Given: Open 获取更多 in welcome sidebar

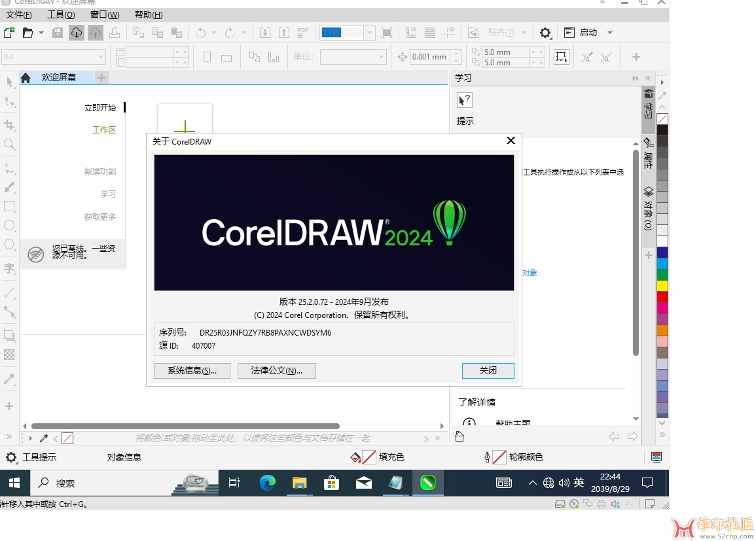Looking at the screenshot, I should [x=100, y=217].
